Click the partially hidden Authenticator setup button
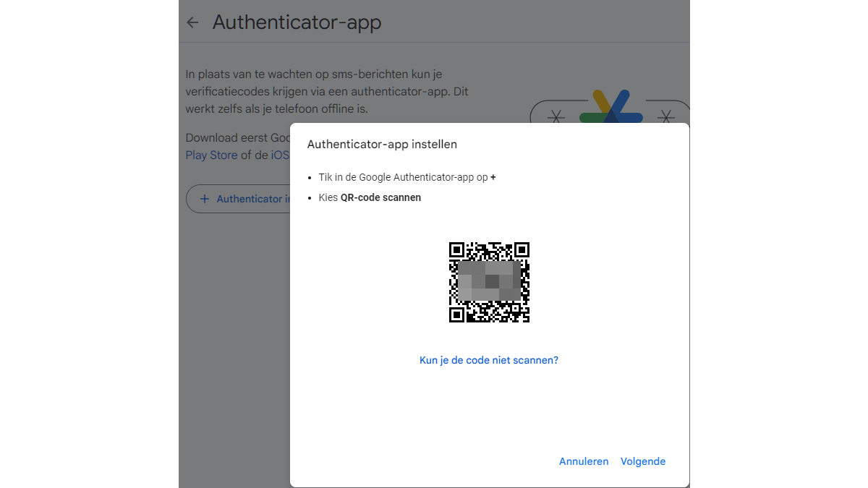This screenshot has height=488, width=868. (x=239, y=199)
